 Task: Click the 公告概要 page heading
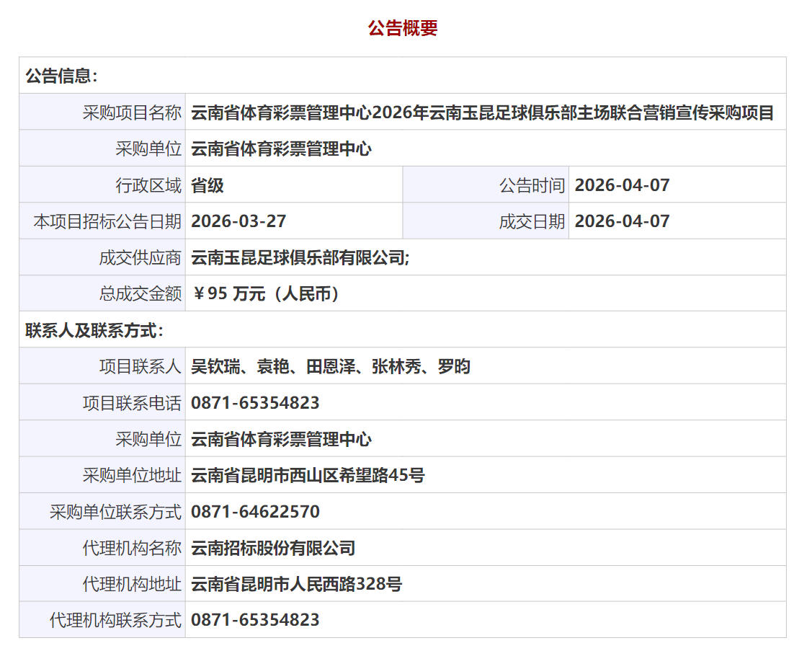[x=403, y=28]
